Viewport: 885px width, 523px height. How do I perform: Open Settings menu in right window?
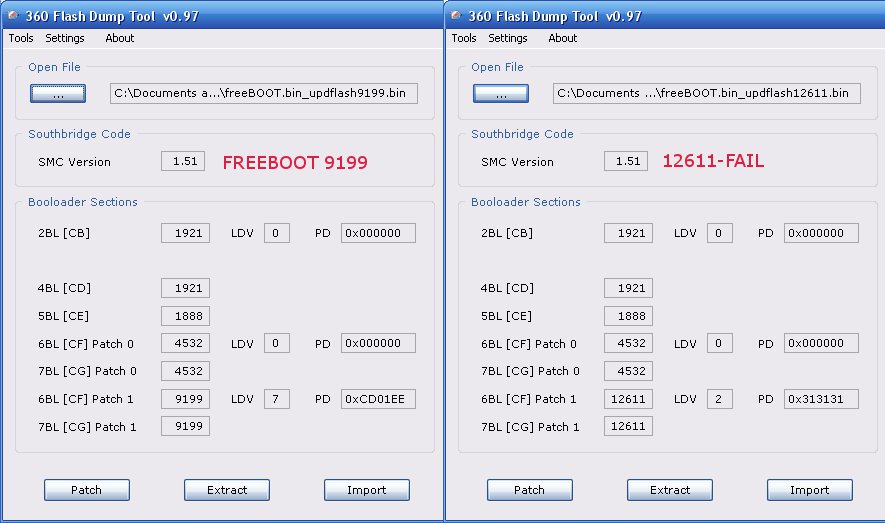(x=508, y=38)
